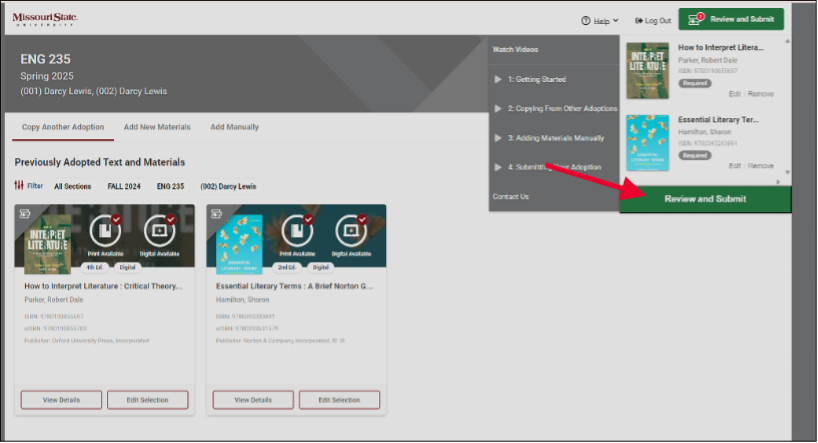This screenshot has width=818, height=443.
Task: Click Print Available icon on How to Interpret Literature
Action: click(x=105, y=233)
